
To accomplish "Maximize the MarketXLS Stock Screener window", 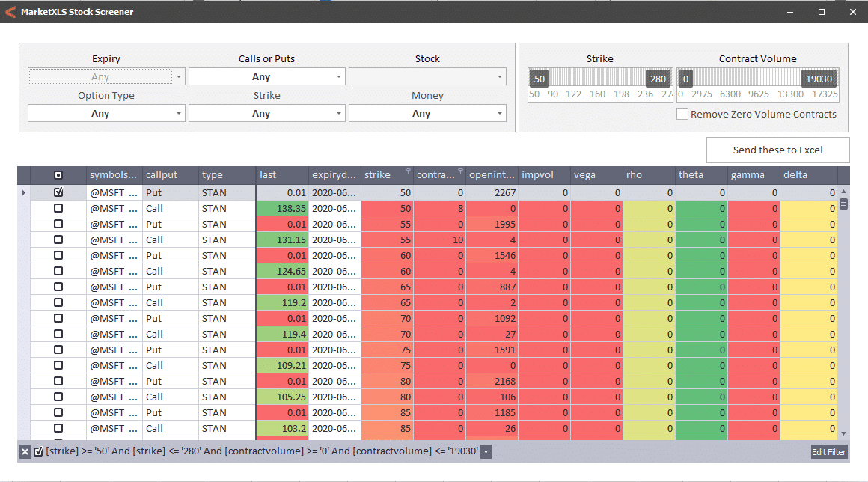I will 822,12.
